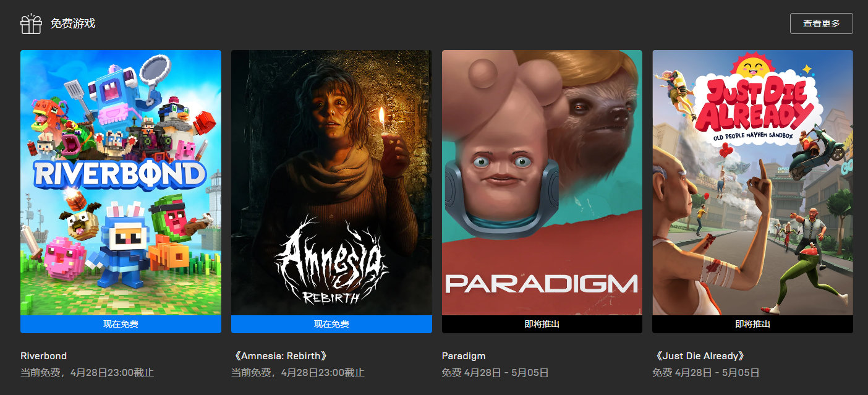Open the Riverbond game cover art

click(121, 182)
